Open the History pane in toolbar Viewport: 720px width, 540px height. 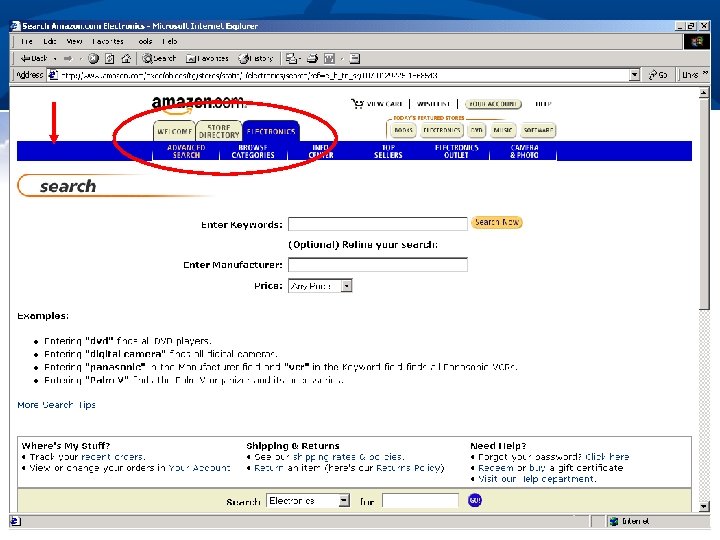click(x=256, y=58)
